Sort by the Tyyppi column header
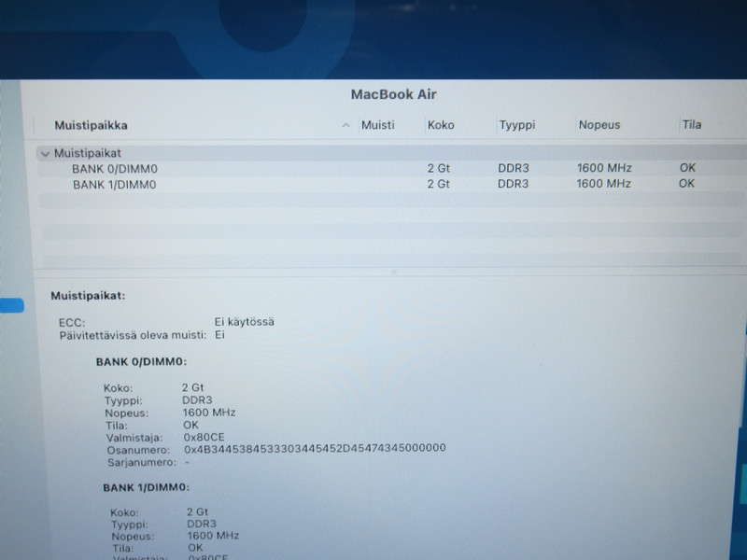This screenshot has height=560, width=747. coord(517,125)
